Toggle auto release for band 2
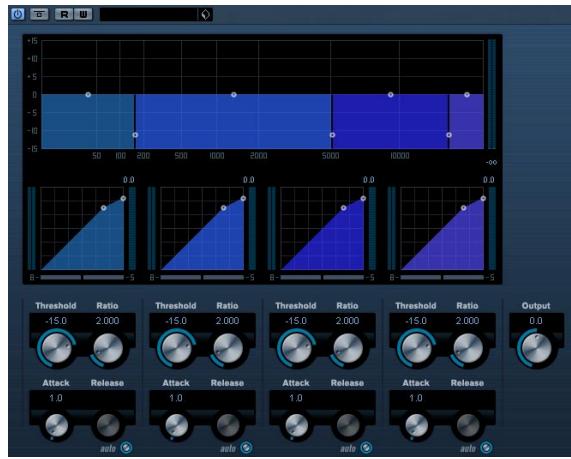This screenshot has height=459, width=571. [x=246, y=447]
